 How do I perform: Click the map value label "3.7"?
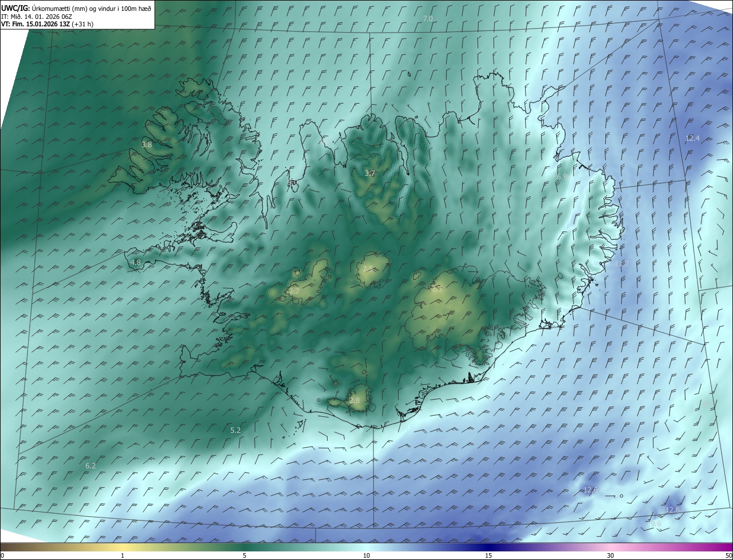tap(370, 173)
